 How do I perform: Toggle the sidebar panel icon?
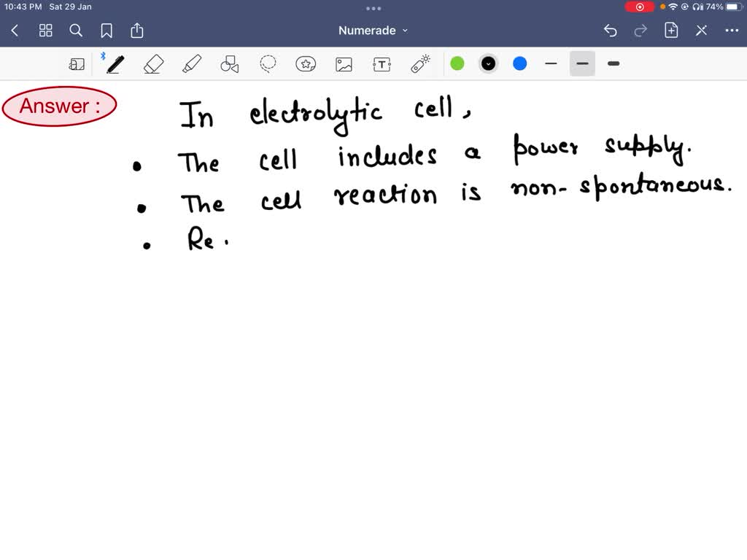point(77,63)
